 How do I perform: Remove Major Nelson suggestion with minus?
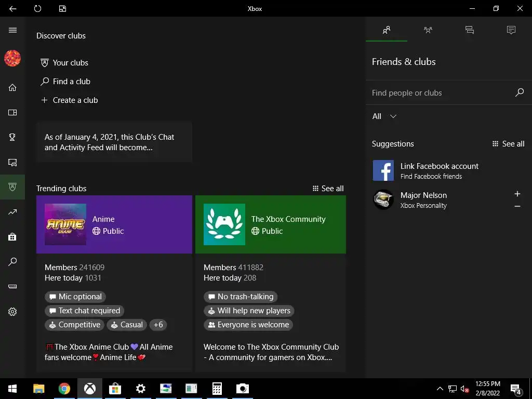(x=517, y=206)
